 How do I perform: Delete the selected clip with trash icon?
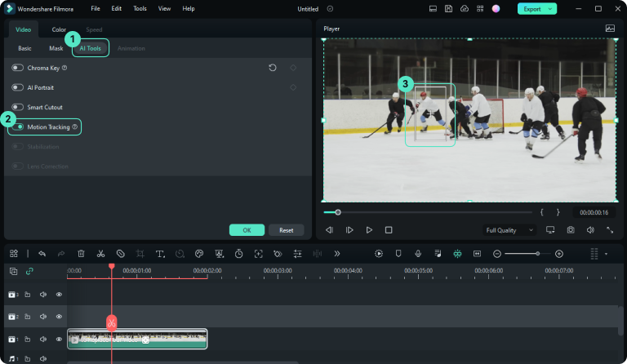(81, 254)
